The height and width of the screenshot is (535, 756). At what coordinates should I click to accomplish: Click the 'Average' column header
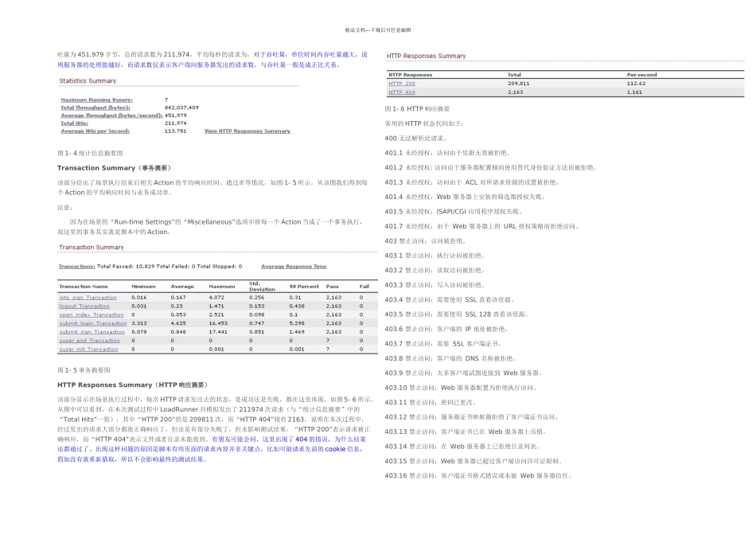(x=182, y=287)
